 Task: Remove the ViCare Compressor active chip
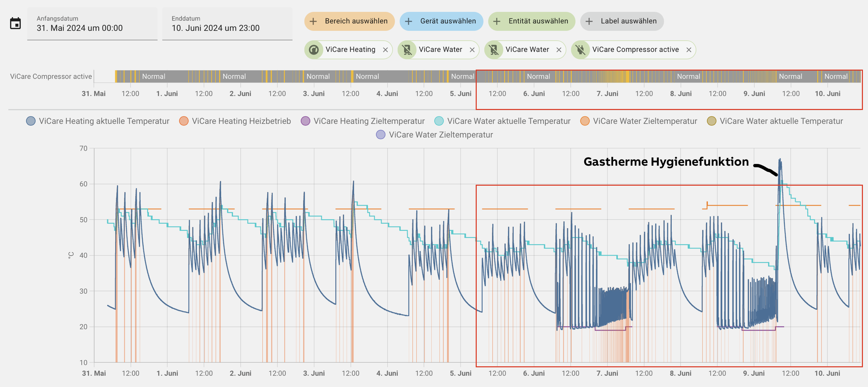689,50
